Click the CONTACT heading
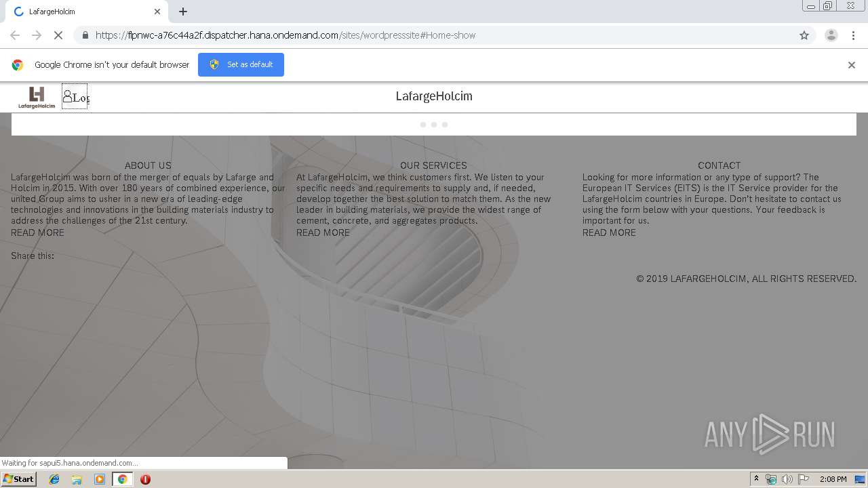Screen dimensions: 868x488 [x=719, y=165]
